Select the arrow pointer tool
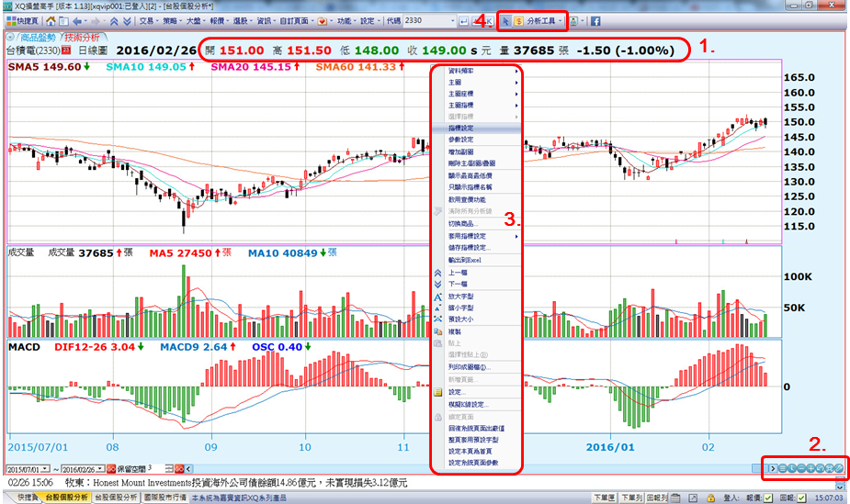Viewport: 850px width, 504px height. pyautogui.click(x=505, y=21)
